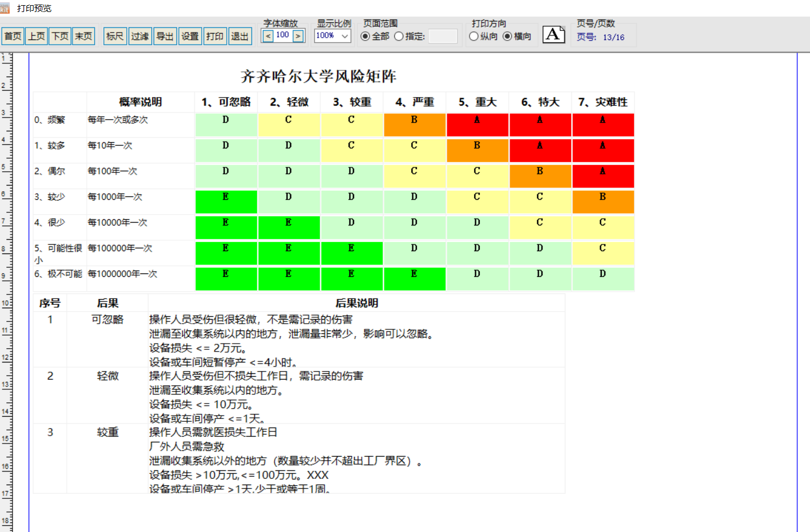The width and height of the screenshot is (810, 532).
Task: Click the 概率说明 column header
Action: pos(141,102)
